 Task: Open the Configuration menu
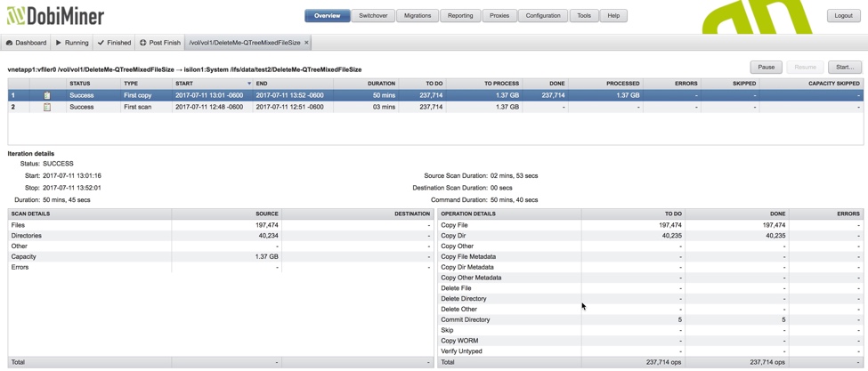pyautogui.click(x=543, y=15)
